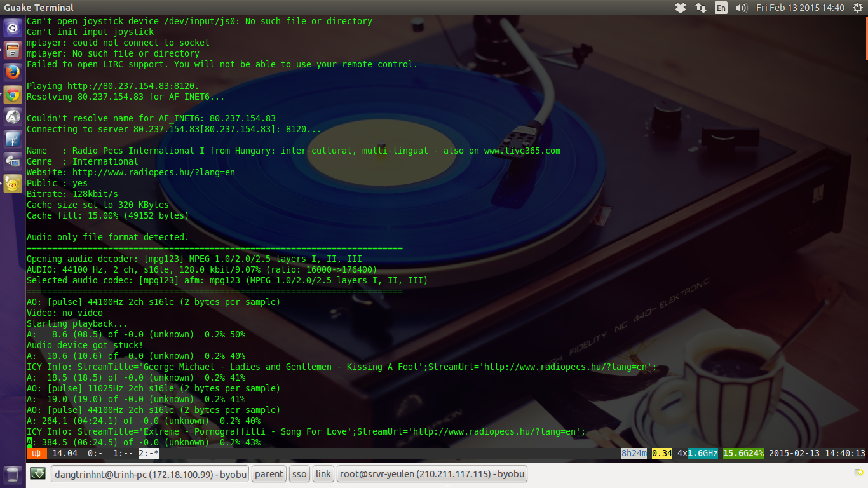This screenshot has width=868, height=488.
Task: Click the Extreme - Pornograffitti StreamTitle line
Action: [306, 431]
